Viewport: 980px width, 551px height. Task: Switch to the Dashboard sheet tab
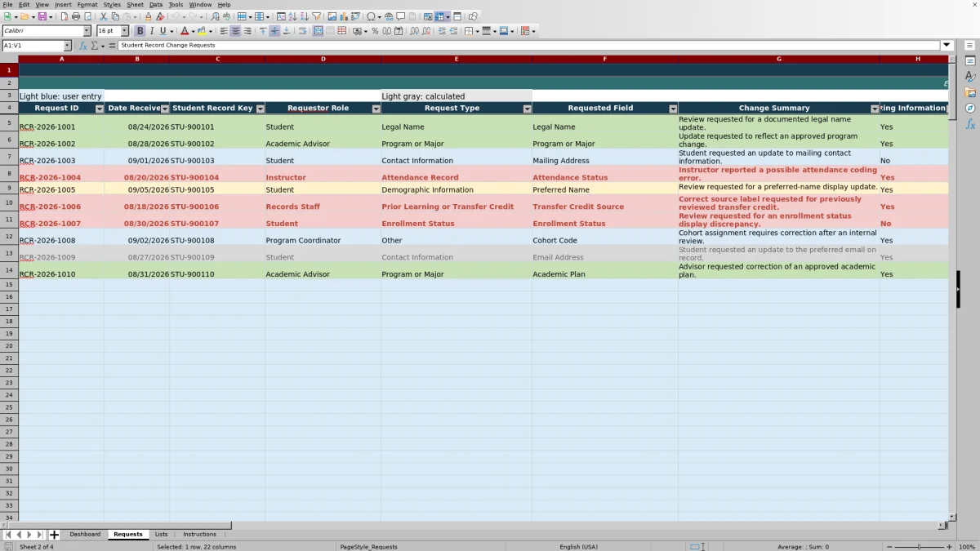point(85,535)
